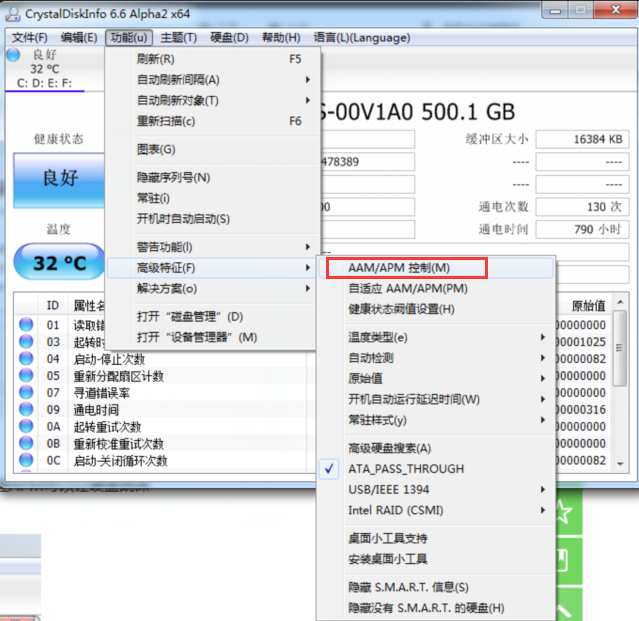Viewport: 639px width, 621px height.
Task: Expand 自动刷新间隔(A) submenu
Action: click(x=212, y=80)
